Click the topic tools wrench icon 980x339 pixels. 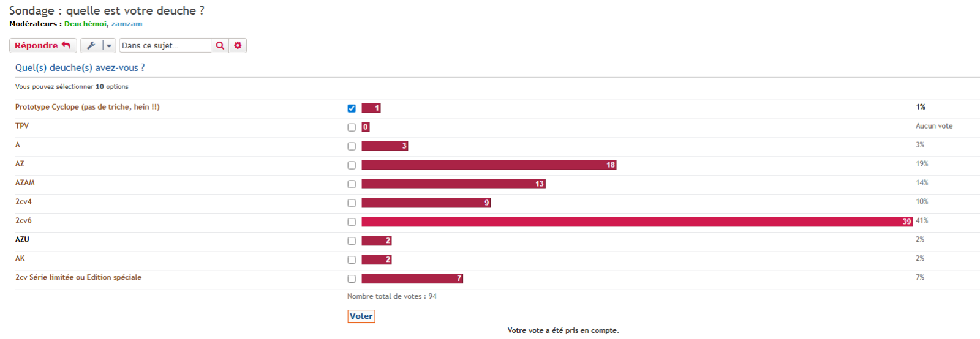coord(91,46)
